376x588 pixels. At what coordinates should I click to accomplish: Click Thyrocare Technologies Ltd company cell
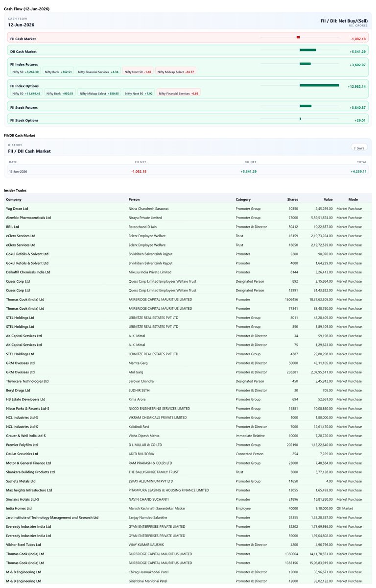click(x=27, y=381)
